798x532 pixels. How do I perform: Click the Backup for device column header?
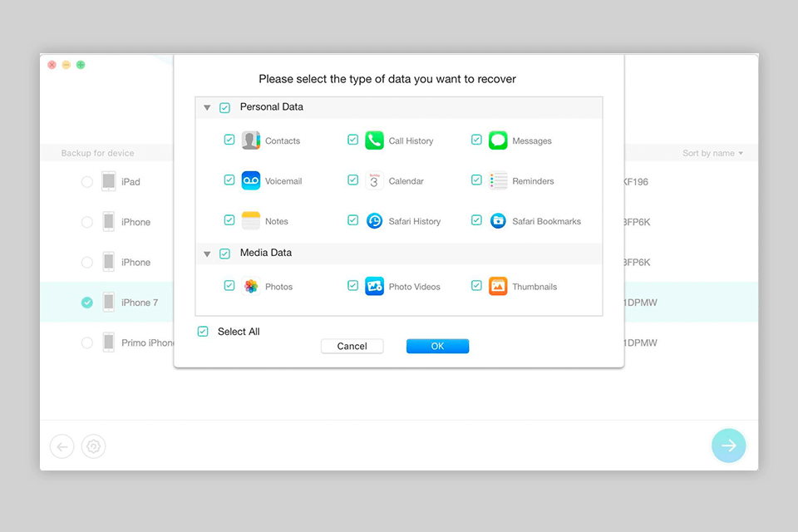[98, 153]
